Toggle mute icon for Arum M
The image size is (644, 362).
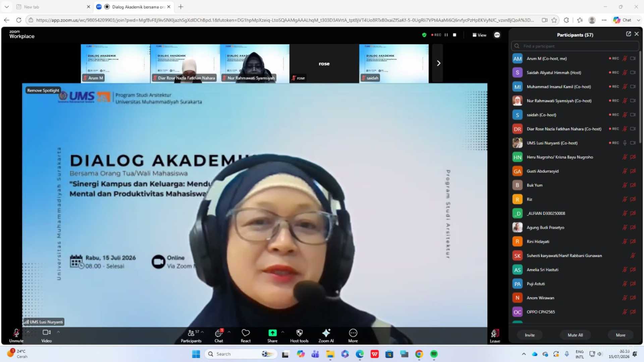(x=625, y=58)
